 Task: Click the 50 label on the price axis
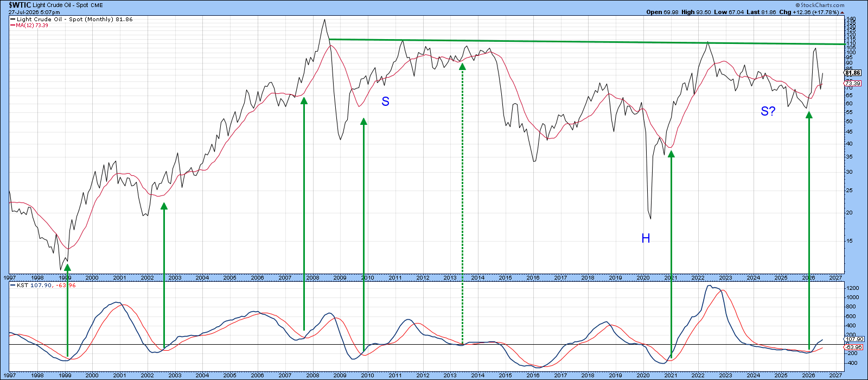[850, 122]
